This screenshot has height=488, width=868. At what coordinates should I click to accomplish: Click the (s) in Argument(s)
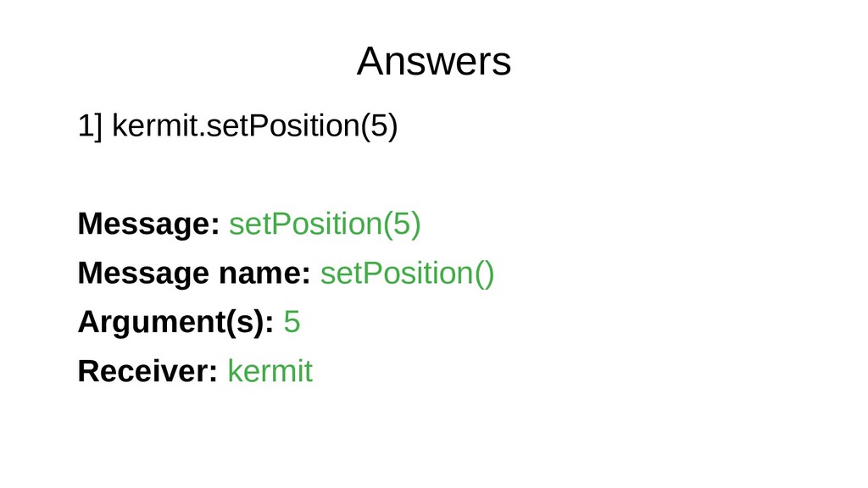(244, 322)
